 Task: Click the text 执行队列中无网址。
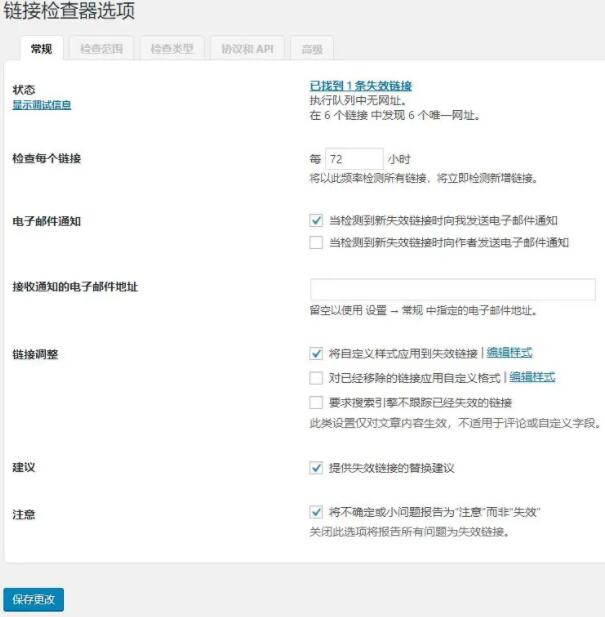(358, 101)
